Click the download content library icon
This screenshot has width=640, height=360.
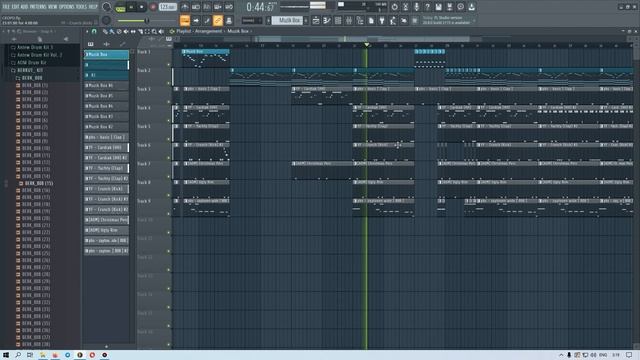[471, 7]
